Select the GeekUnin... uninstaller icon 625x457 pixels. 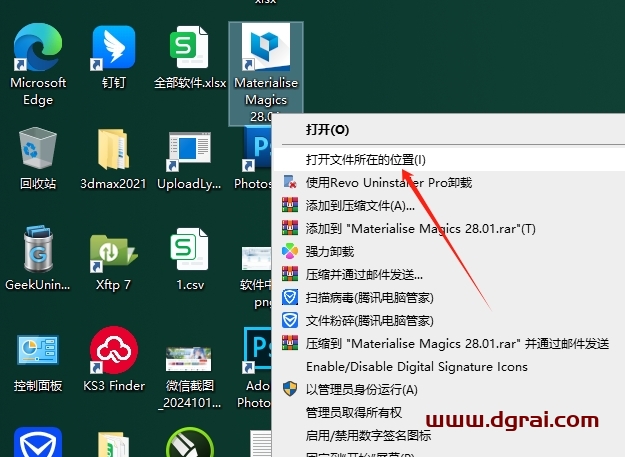(38, 249)
